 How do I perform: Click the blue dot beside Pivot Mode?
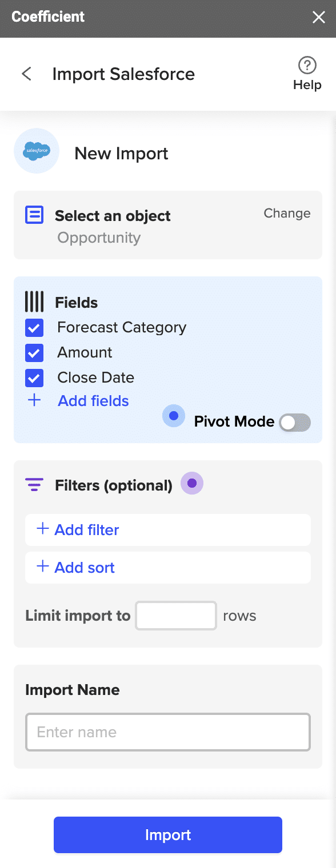[174, 416]
